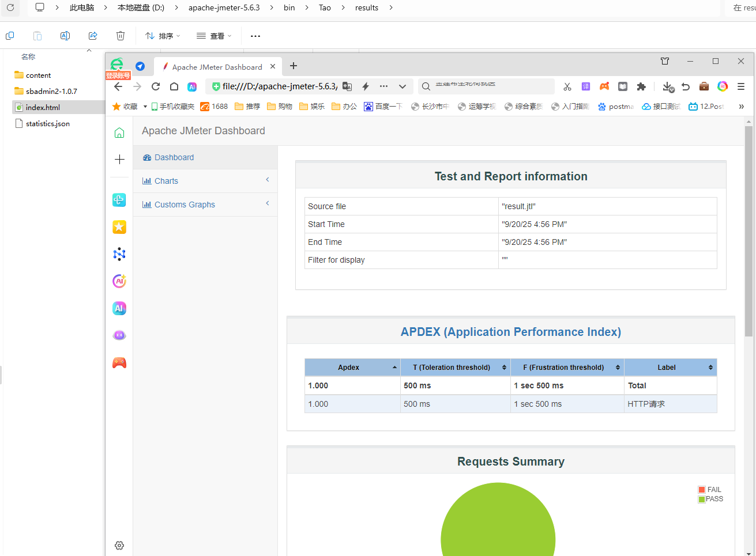The image size is (756, 556).
Task: Click 本地磁盘 (D:) in Explorer breadcrumb
Action: (x=141, y=7)
